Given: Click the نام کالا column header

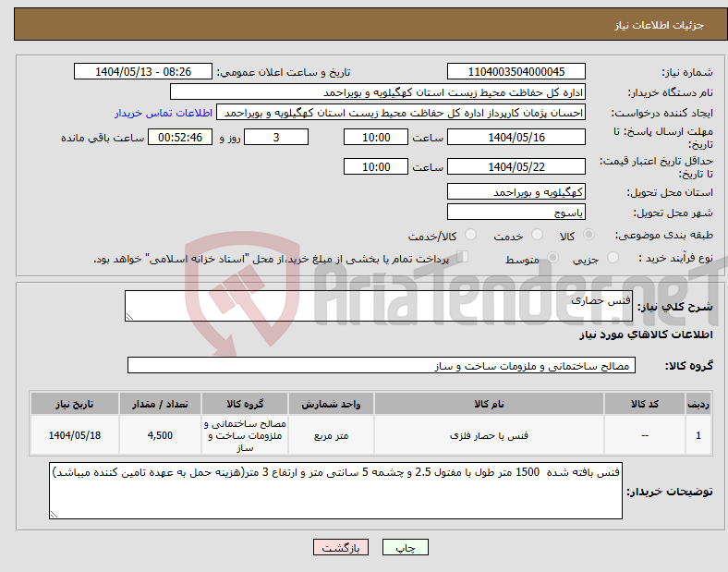Looking at the screenshot, I should 489,404.
